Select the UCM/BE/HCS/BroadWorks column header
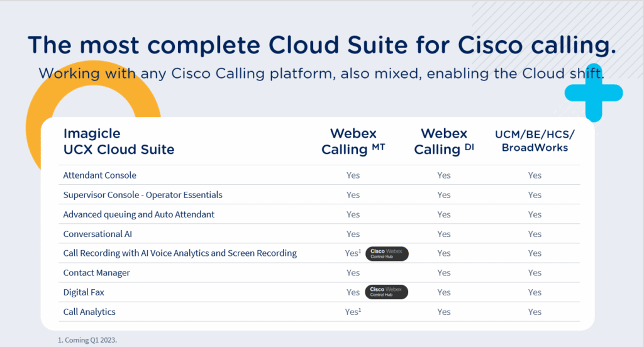 tap(535, 141)
